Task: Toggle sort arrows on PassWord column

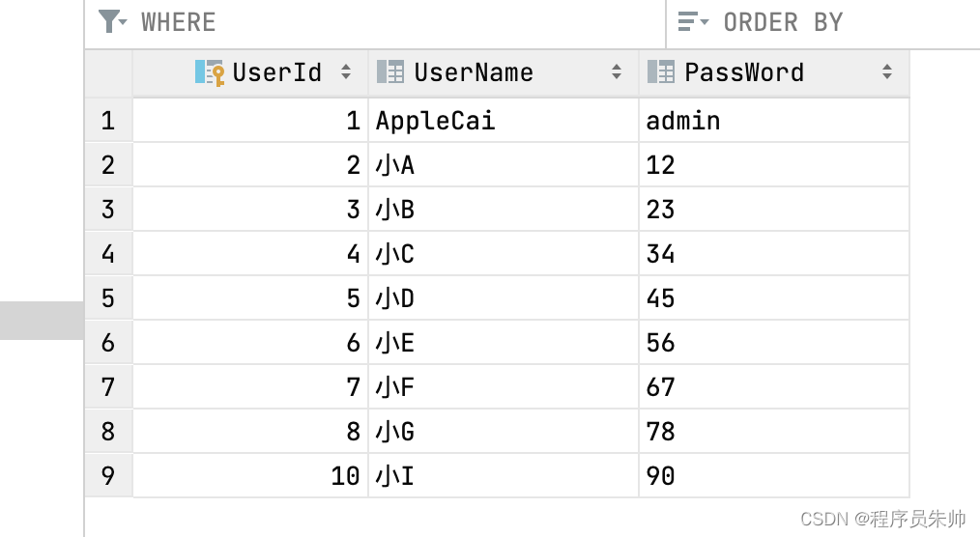Action: click(x=887, y=72)
